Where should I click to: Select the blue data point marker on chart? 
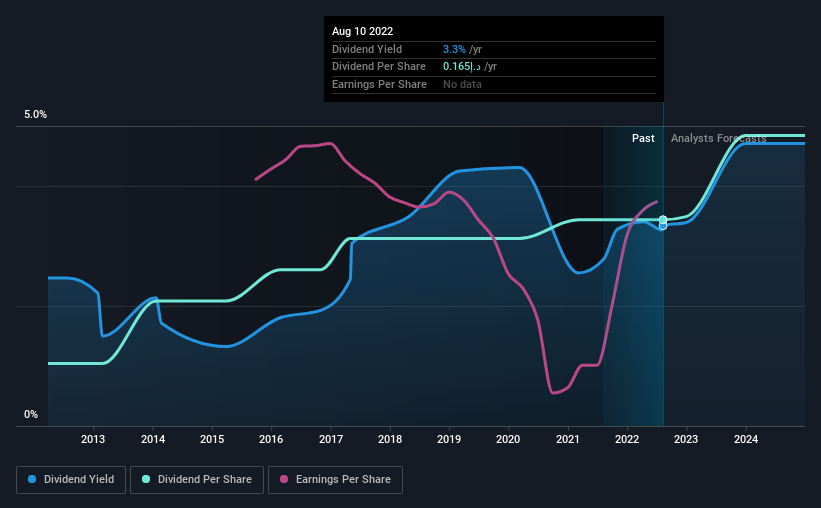coord(663,226)
